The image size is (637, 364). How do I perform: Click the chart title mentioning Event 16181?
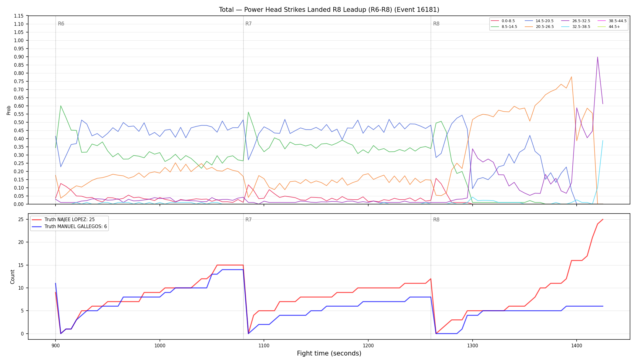tap(329, 10)
